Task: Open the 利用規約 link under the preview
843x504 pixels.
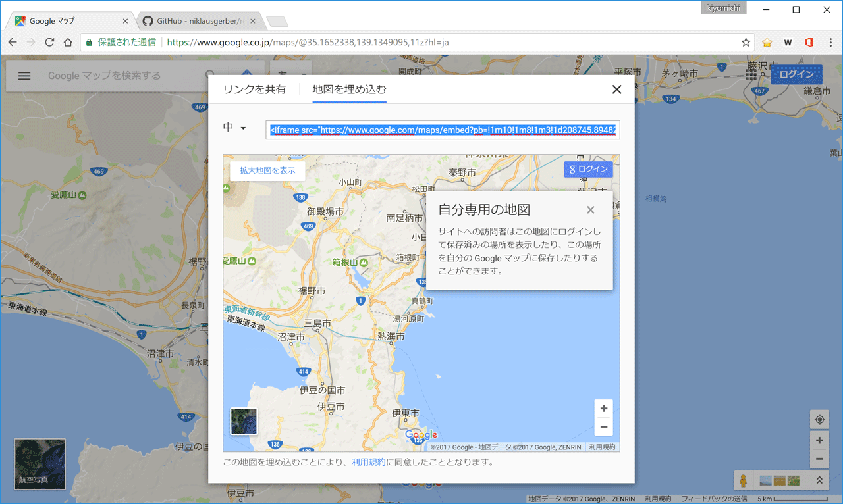Action: coord(369,462)
